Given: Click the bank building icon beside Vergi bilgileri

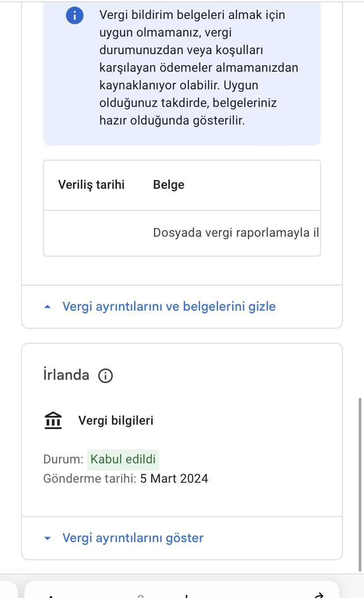Looking at the screenshot, I should point(53,420).
